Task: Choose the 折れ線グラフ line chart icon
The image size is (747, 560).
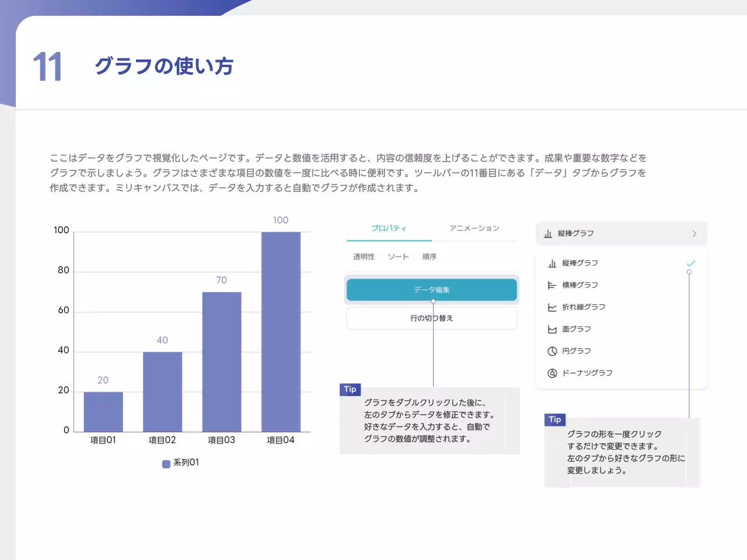Action: [x=552, y=307]
